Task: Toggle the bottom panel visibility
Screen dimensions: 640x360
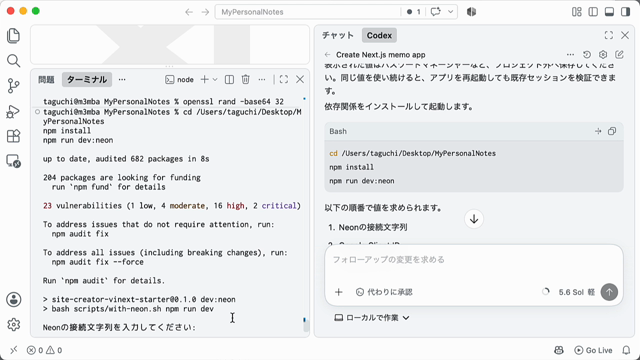Action: pyautogui.click(x=609, y=12)
